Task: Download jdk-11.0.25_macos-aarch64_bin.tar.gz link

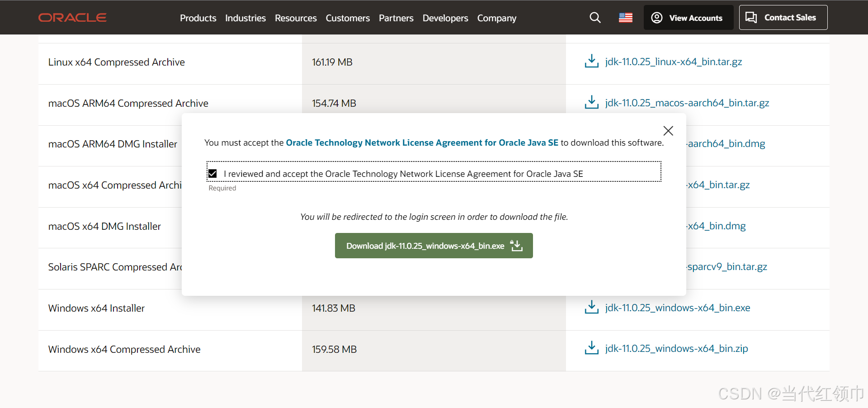Action: pyautogui.click(x=687, y=103)
